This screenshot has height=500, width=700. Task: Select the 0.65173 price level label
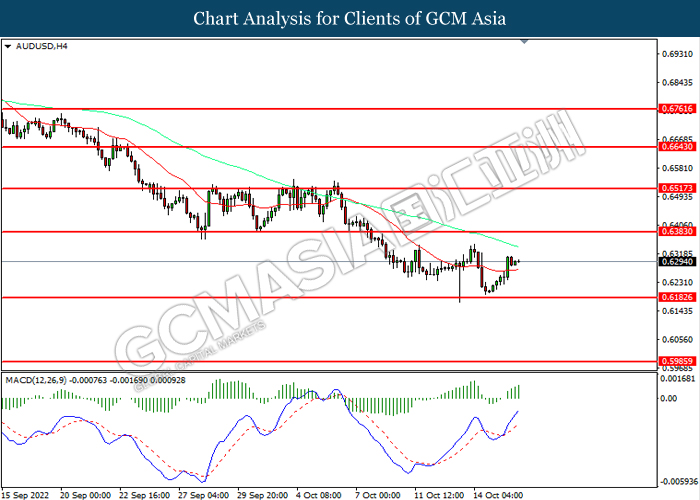point(678,188)
